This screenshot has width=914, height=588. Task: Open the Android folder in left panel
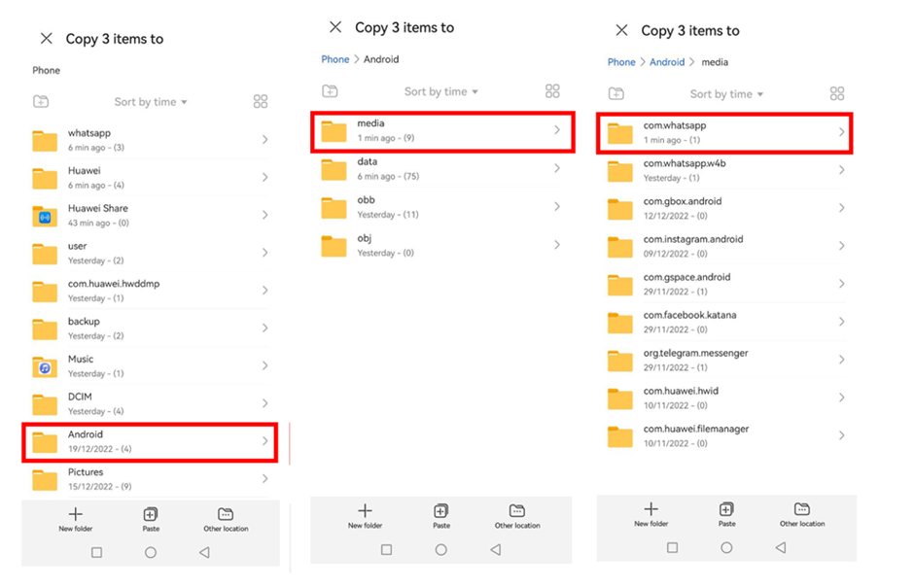pos(150,442)
